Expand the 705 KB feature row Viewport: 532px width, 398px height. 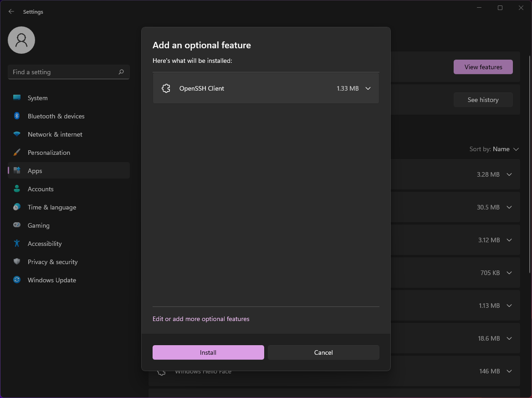click(x=509, y=273)
